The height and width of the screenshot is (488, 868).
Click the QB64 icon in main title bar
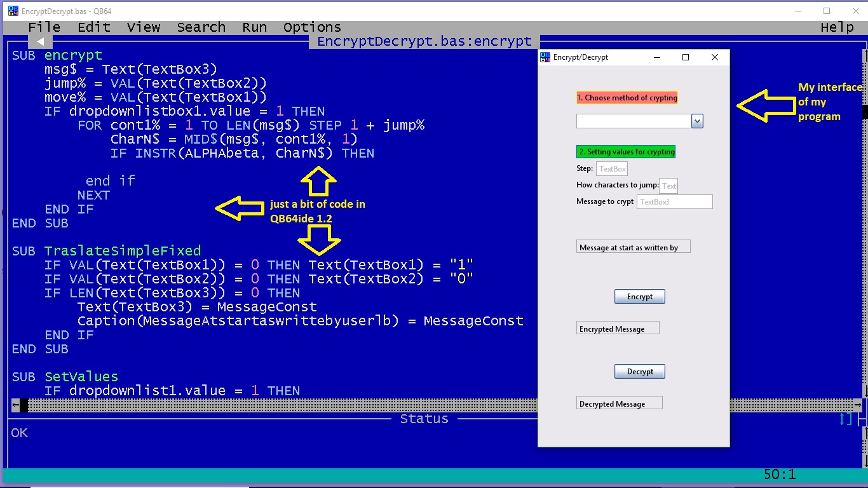tap(13, 11)
